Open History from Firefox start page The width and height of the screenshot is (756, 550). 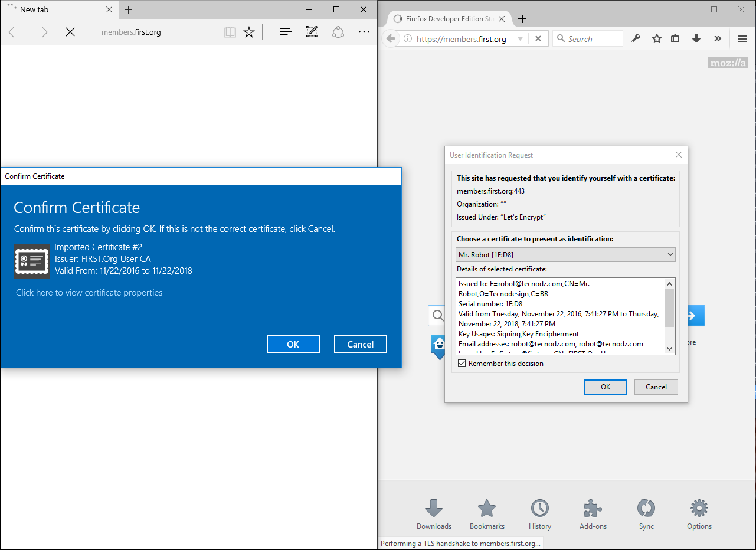coord(540,515)
